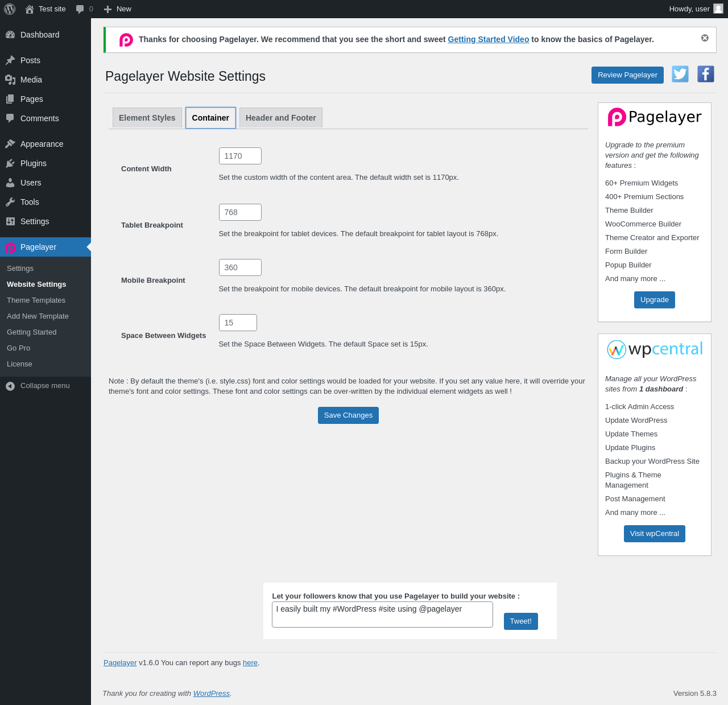Click the Collapse menu arrow icon

click(10, 386)
